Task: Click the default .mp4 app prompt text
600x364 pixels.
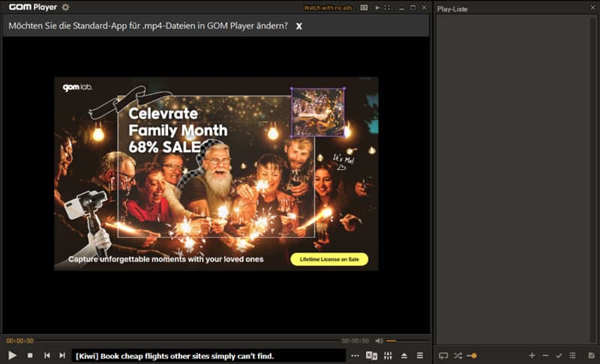Action: tap(148, 25)
